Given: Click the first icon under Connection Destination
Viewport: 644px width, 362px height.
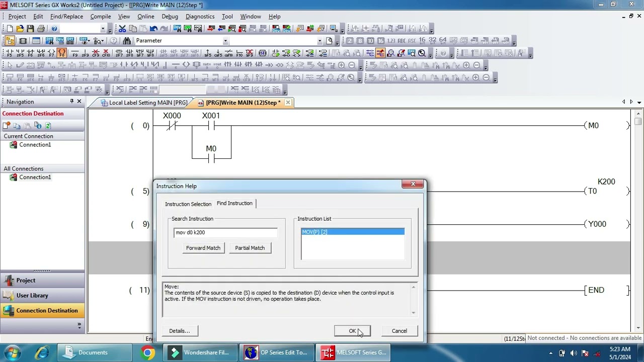Looking at the screenshot, I should point(7,126).
